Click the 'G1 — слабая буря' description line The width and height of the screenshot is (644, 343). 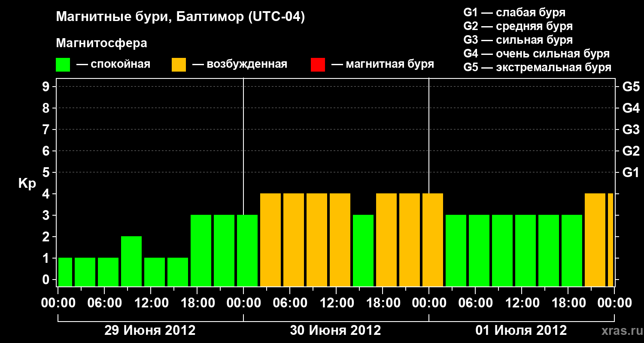[x=514, y=12]
